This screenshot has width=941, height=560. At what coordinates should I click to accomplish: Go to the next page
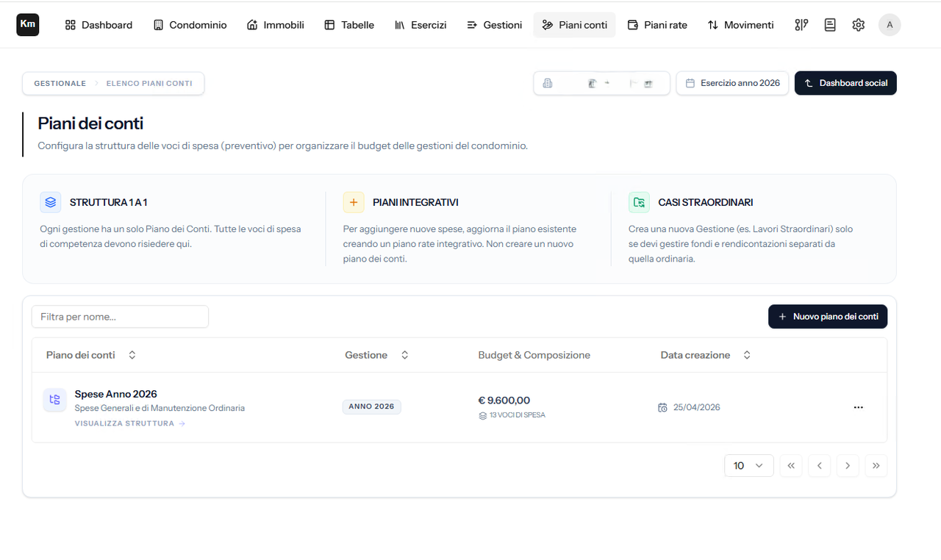(848, 466)
